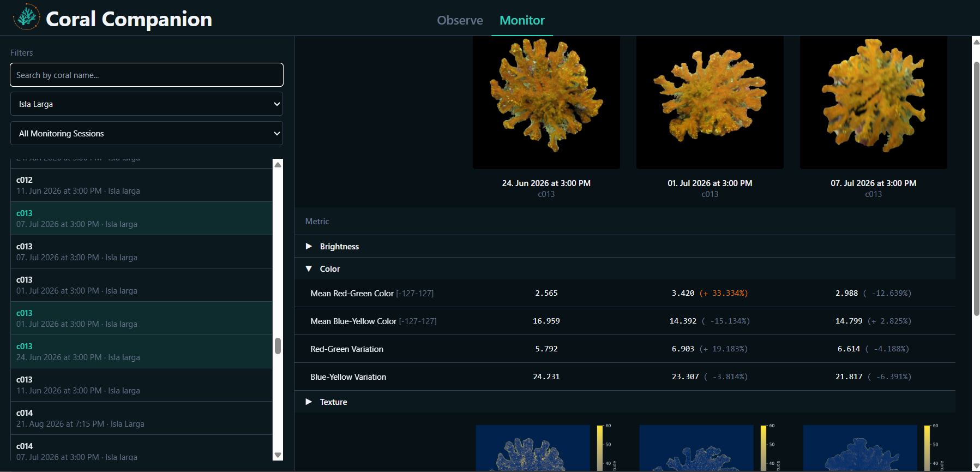Image resolution: width=980 pixels, height=472 pixels.
Task: Click the Metric column header
Action: (x=317, y=222)
